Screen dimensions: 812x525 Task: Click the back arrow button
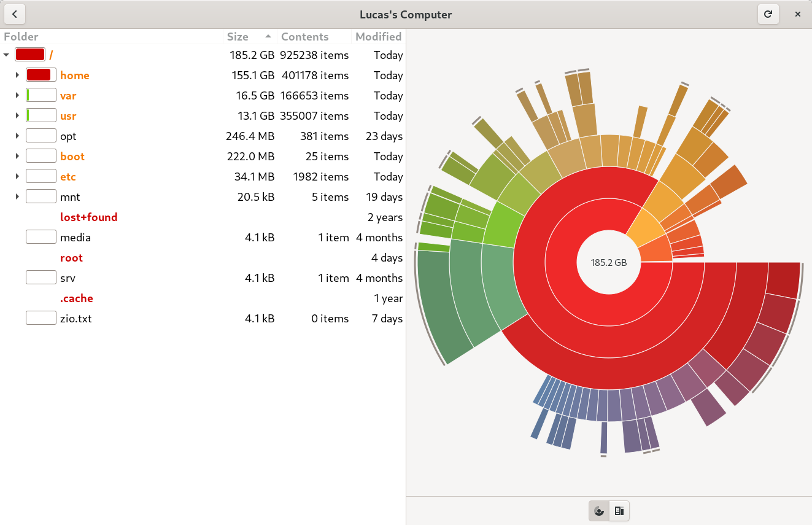[14, 14]
